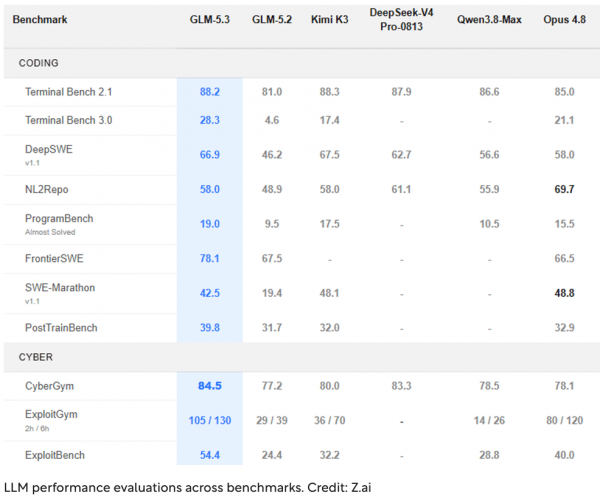Select the Qwen3.8-Max column header

(x=489, y=20)
